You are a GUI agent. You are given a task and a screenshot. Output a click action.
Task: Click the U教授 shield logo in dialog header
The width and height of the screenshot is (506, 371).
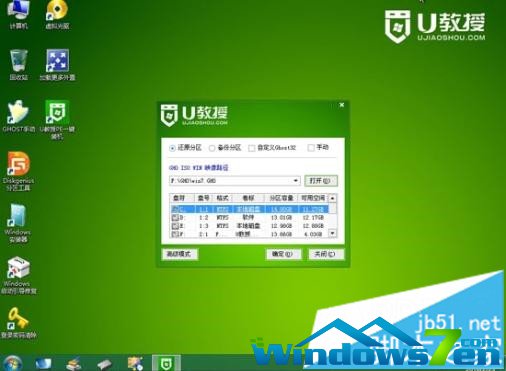(168, 115)
